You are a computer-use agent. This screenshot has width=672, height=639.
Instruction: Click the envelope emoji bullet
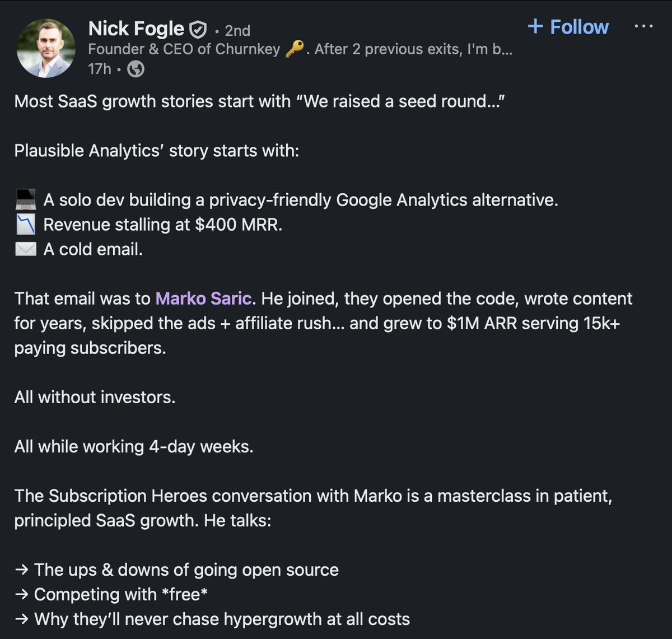click(x=25, y=249)
